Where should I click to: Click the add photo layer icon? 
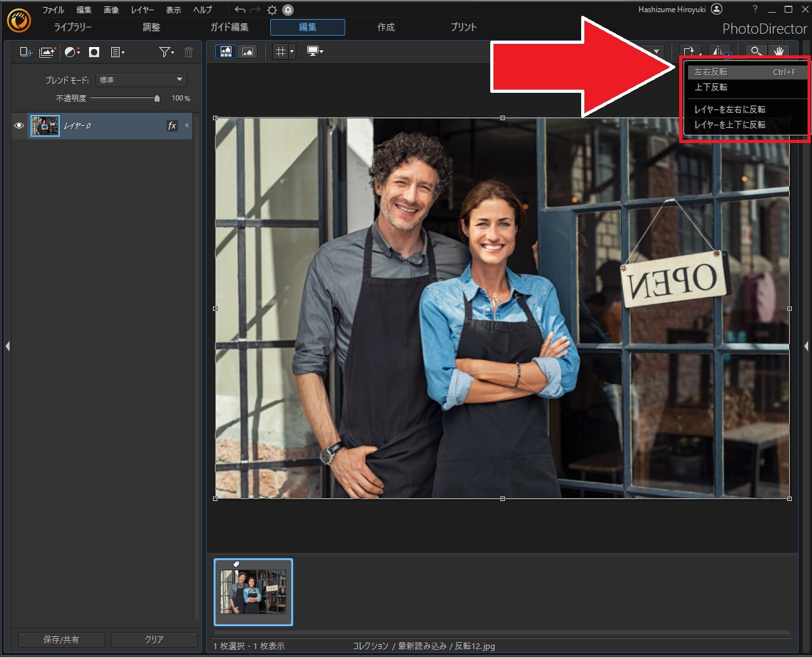(48, 52)
